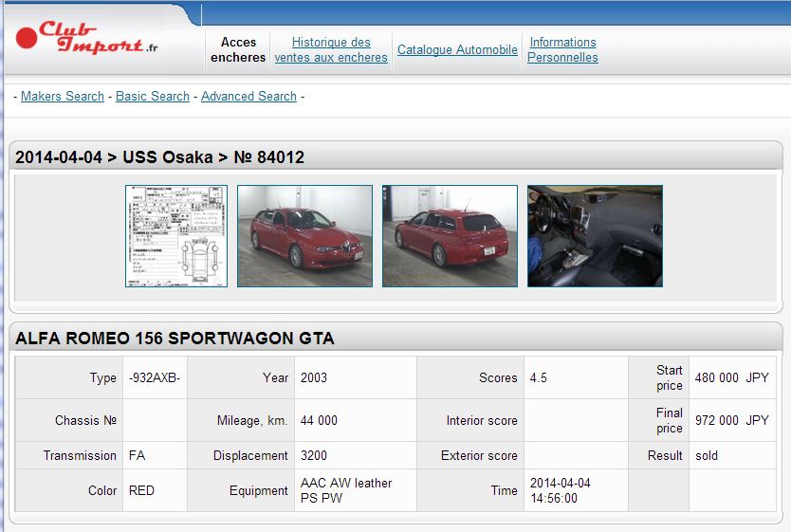View the car interior photo
Image resolution: width=791 pixels, height=532 pixels.
(596, 236)
